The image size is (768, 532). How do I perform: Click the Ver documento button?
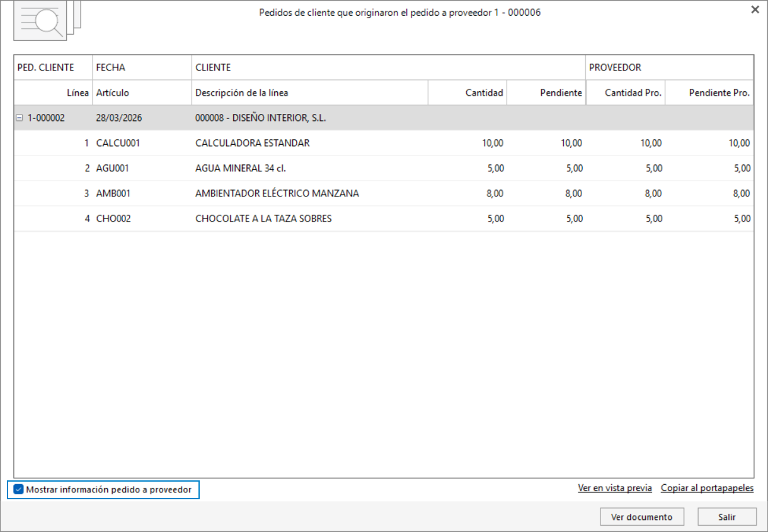[x=642, y=517]
